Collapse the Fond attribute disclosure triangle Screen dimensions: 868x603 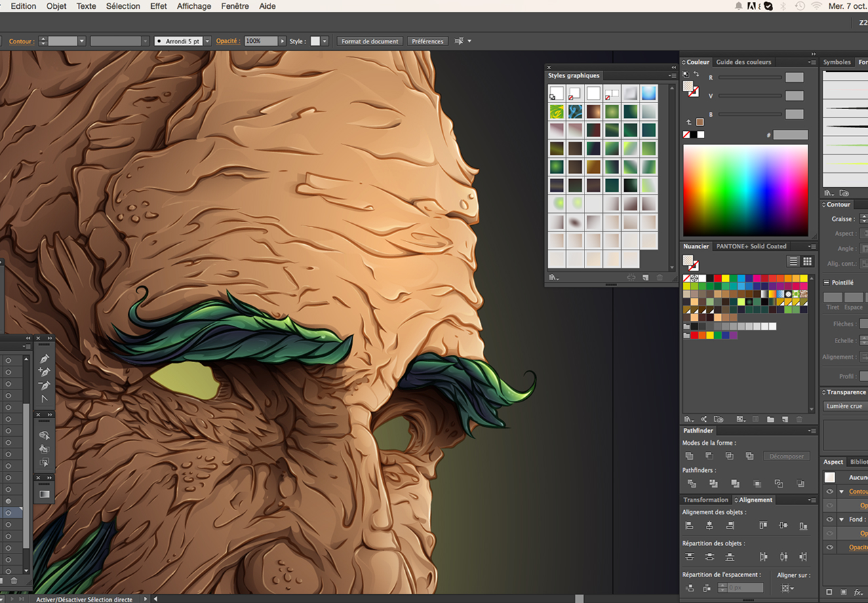pyautogui.click(x=842, y=520)
